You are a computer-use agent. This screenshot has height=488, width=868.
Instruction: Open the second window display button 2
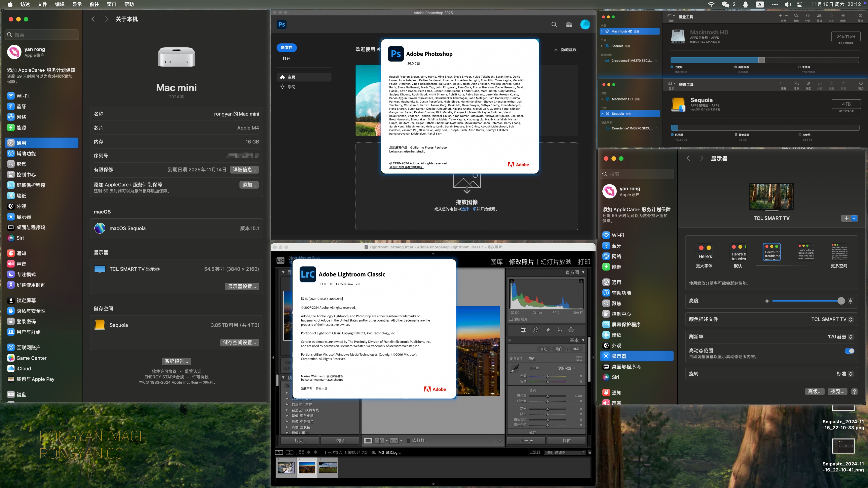click(290, 452)
